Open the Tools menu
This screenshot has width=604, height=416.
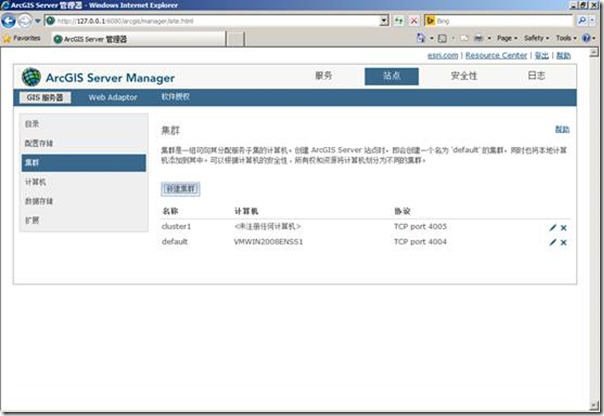(566, 38)
